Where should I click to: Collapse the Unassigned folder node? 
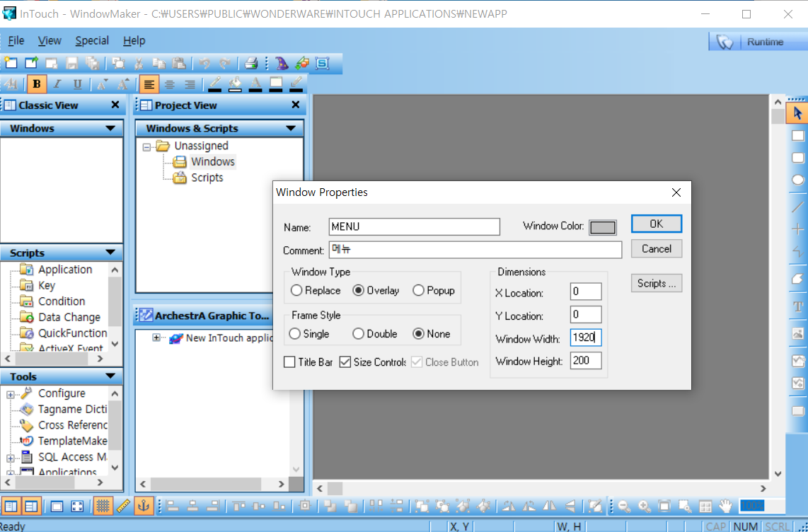tap(147, 146)
